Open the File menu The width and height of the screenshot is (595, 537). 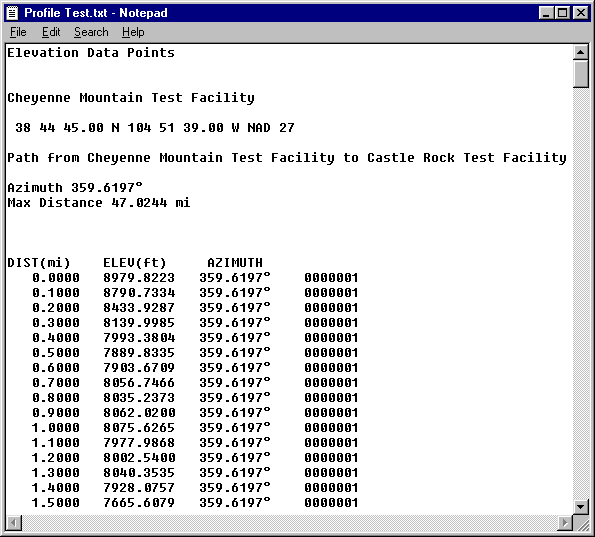pyautogui.click(x=18, y=32)
